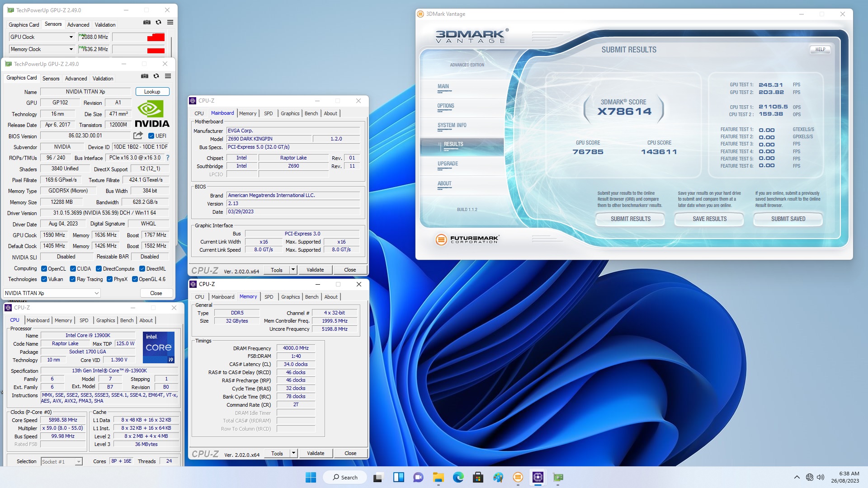The image size is (868, 488).
Task: Toggle the UEFI checkbox
Action: 151,136
